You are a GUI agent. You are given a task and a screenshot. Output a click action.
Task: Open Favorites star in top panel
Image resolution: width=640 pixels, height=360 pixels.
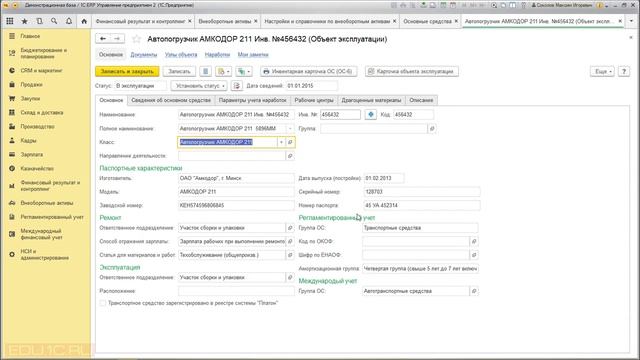click(x=24, y=21)
